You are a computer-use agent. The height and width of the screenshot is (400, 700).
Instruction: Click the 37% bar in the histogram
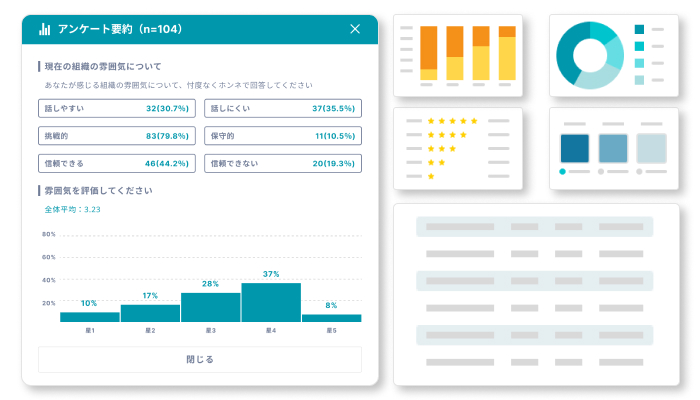click(x=271, y=302)
